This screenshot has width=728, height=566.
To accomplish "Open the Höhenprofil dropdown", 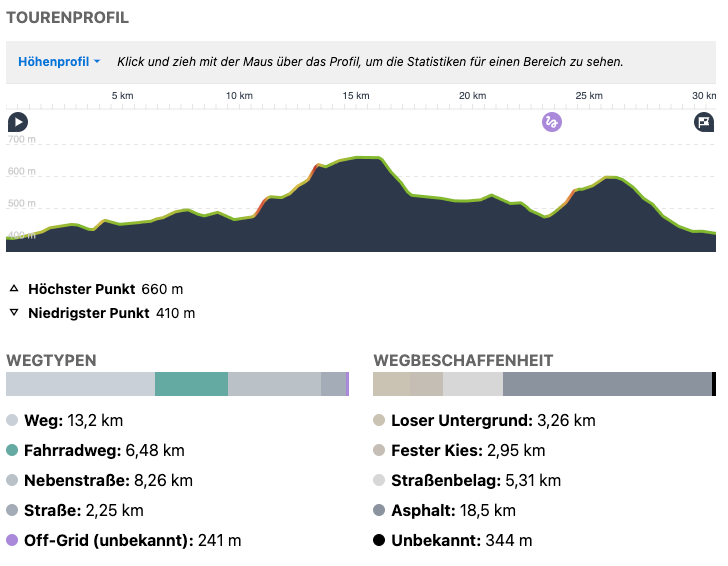I will click(59, 62).
